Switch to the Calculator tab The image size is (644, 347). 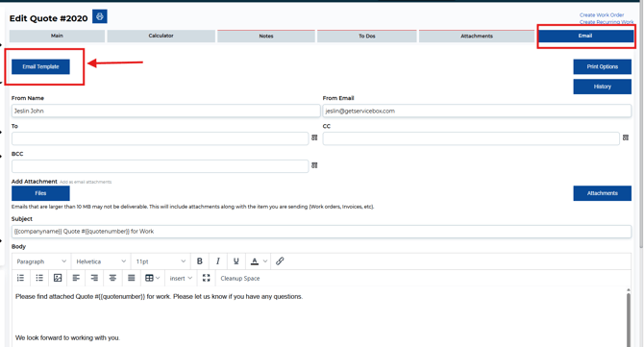pos(161,36)
